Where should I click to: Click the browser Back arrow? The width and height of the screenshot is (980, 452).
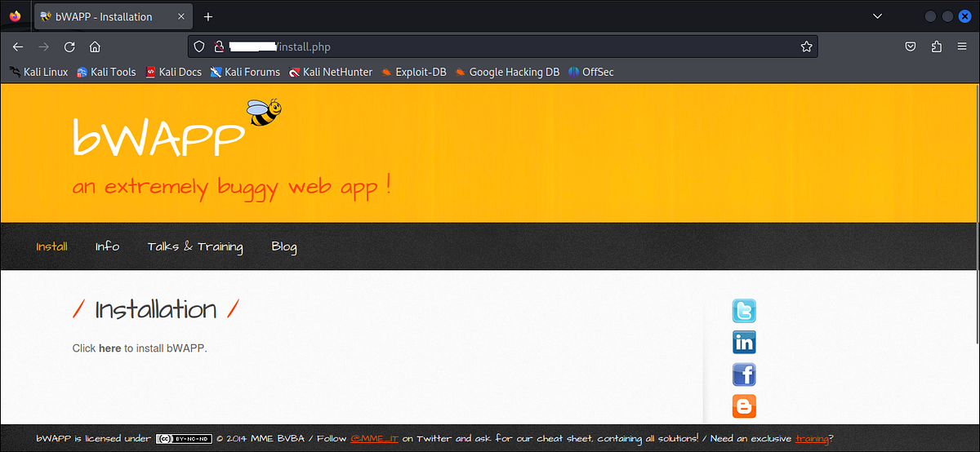point(18,47)
